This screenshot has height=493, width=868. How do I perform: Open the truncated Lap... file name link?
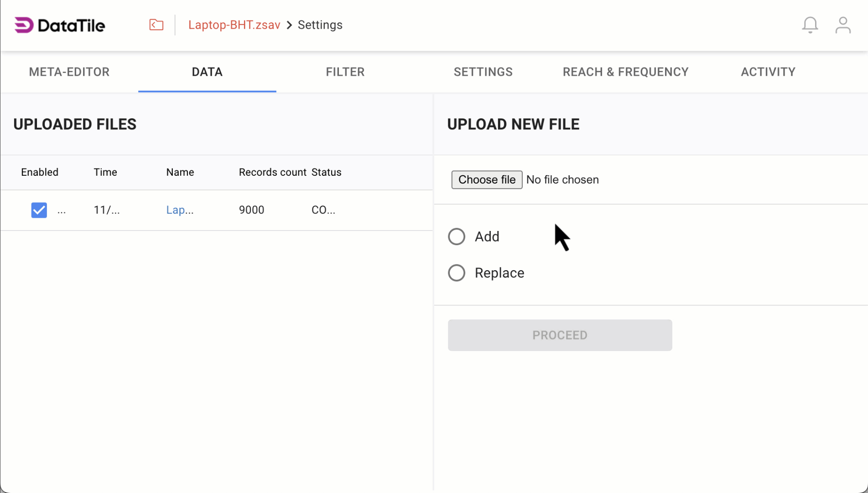point(180,210)
